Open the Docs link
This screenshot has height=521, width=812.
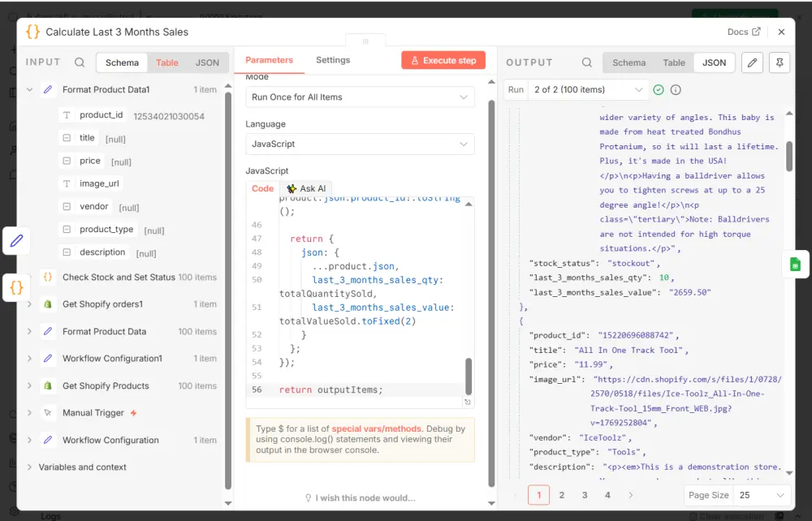coord(744,32)
